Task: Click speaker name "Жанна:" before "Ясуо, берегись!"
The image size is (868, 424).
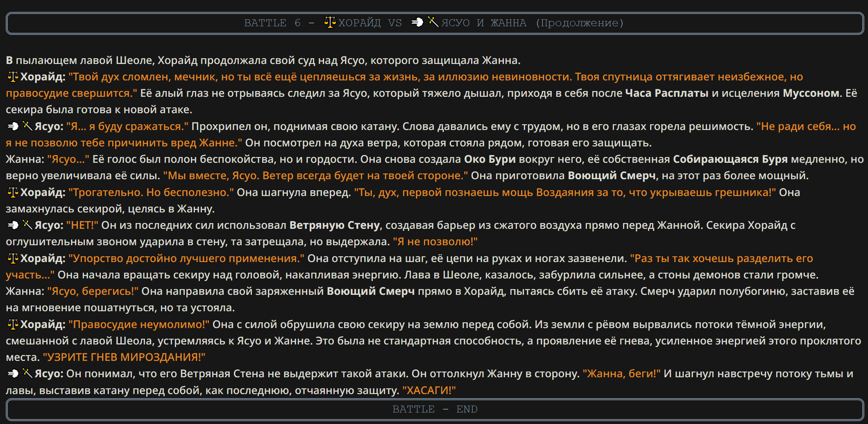Action: click(x=25, y=291)
